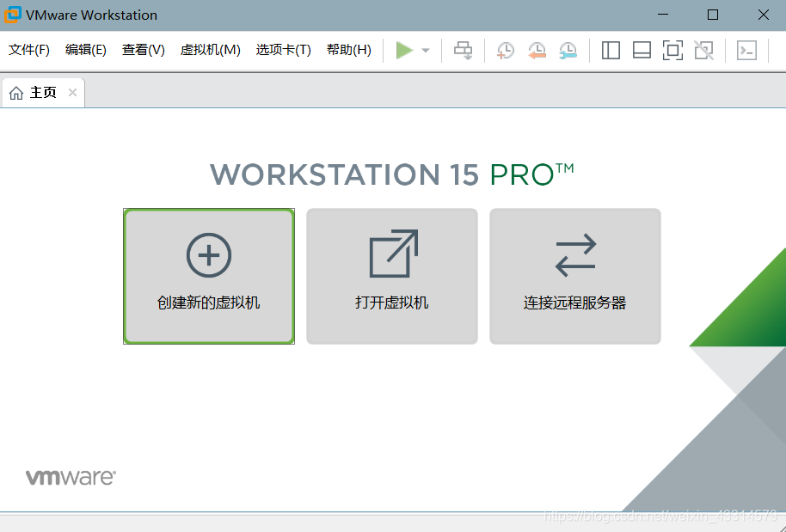Toggle the library sidebar panel icon

611,51
